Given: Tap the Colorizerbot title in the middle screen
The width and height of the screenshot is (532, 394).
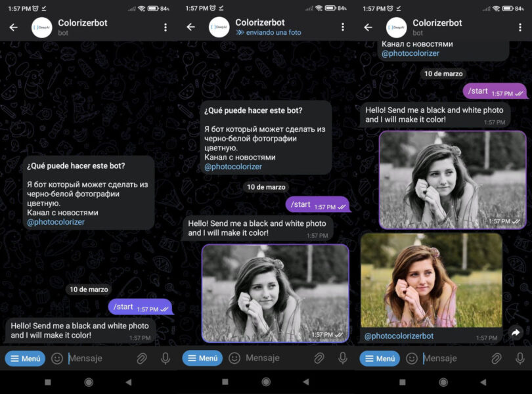Looking at the screenshot, I should (x=260, y=22).
